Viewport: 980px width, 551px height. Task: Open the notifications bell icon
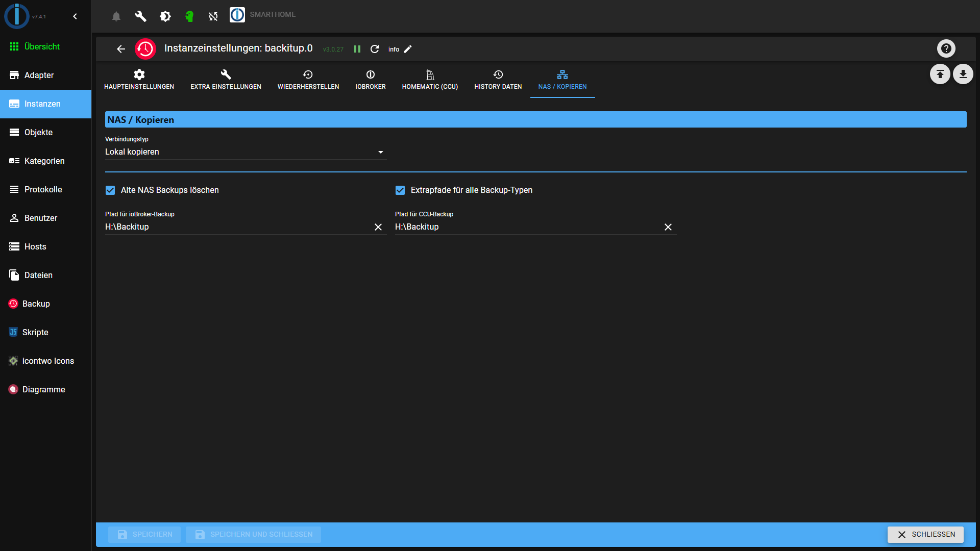116,16
